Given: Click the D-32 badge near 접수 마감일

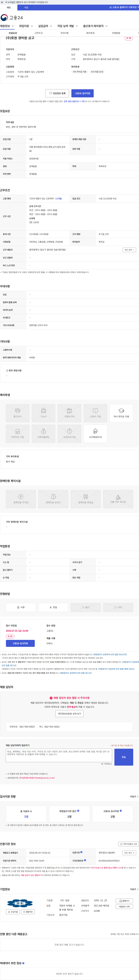Looking at the screenshot, I should pos(10,636).
